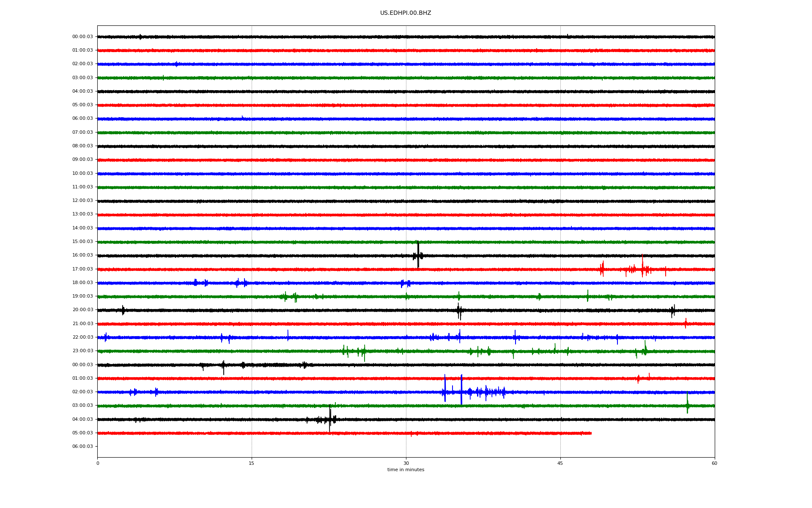812x508 pixels.
Task: Select the 22:00:03 trace time label
Action: tap(82, 337)
